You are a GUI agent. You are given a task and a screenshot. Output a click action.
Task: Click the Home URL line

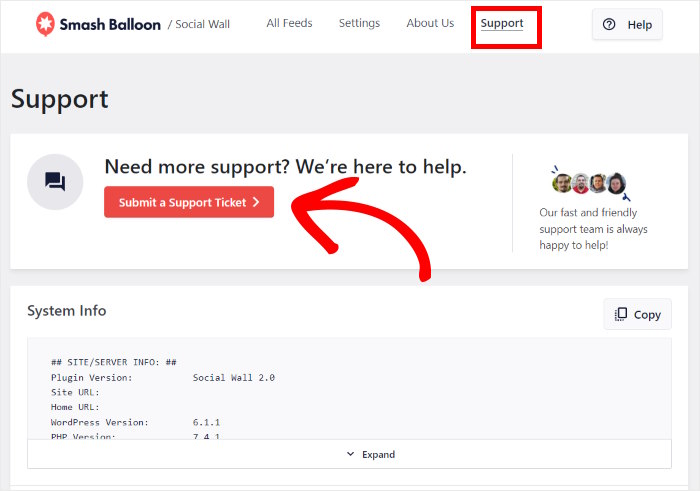pos(75,407)
